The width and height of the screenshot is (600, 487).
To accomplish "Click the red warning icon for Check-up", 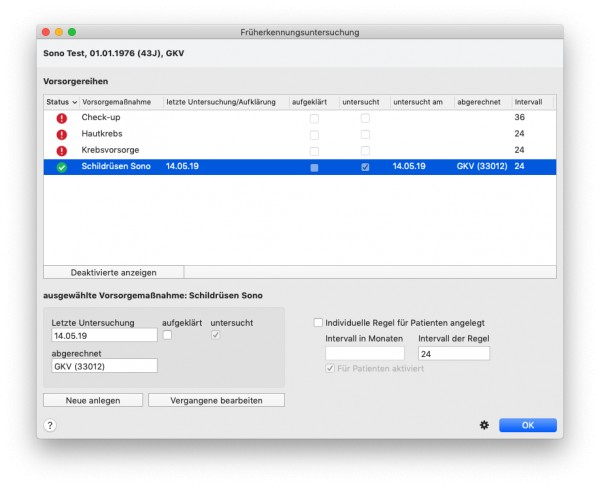I will 62,118.
